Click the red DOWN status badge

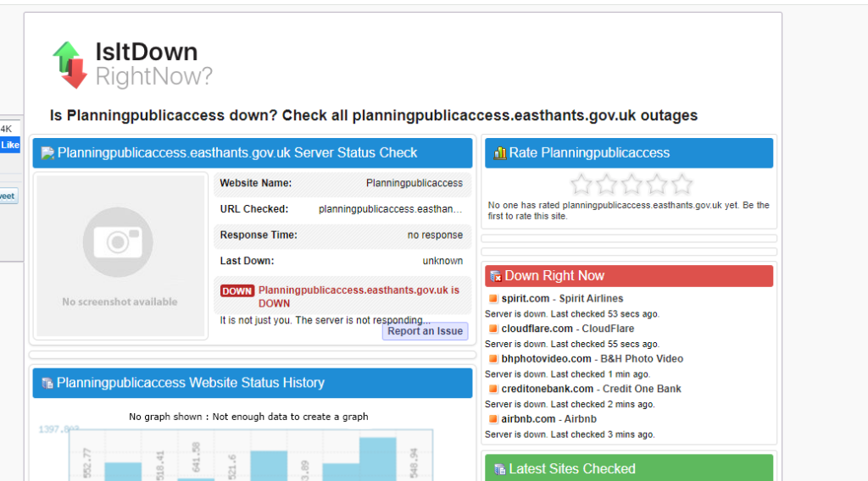click(237, 290)
